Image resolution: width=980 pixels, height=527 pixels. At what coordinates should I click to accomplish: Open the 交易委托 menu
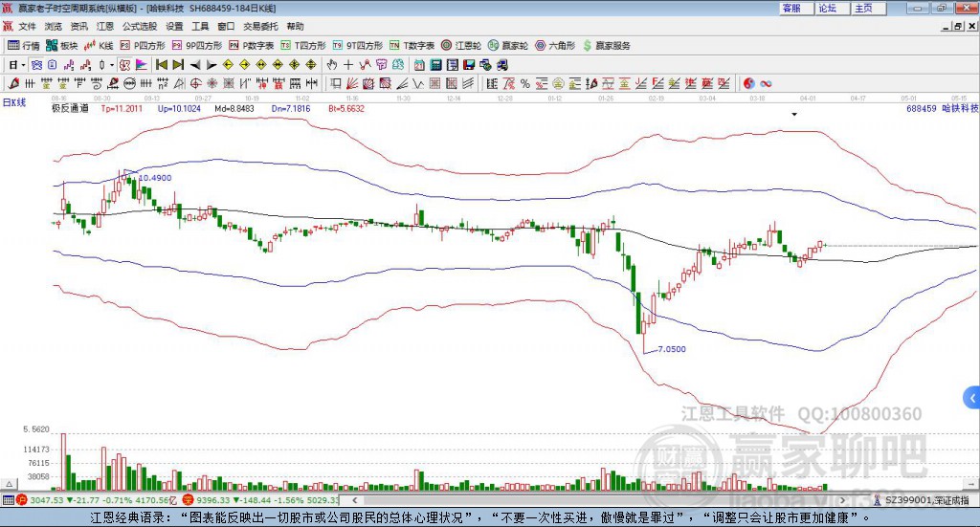(x=260, y=26)
